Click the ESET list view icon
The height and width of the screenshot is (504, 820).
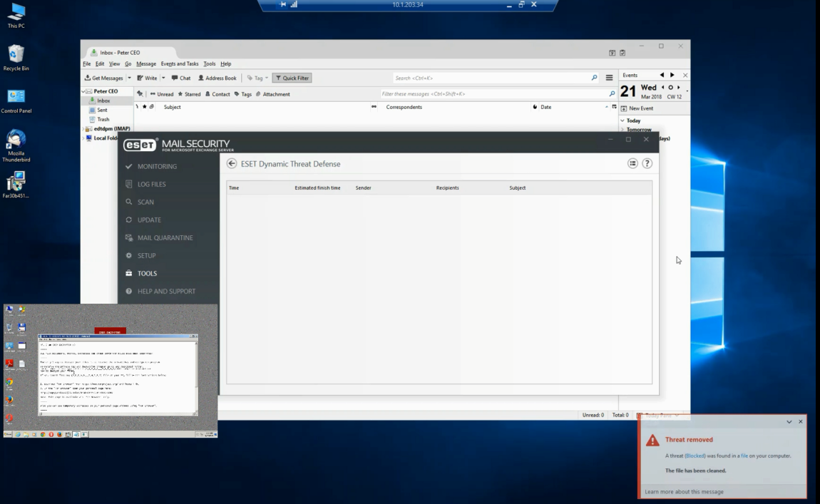[632, 163]
